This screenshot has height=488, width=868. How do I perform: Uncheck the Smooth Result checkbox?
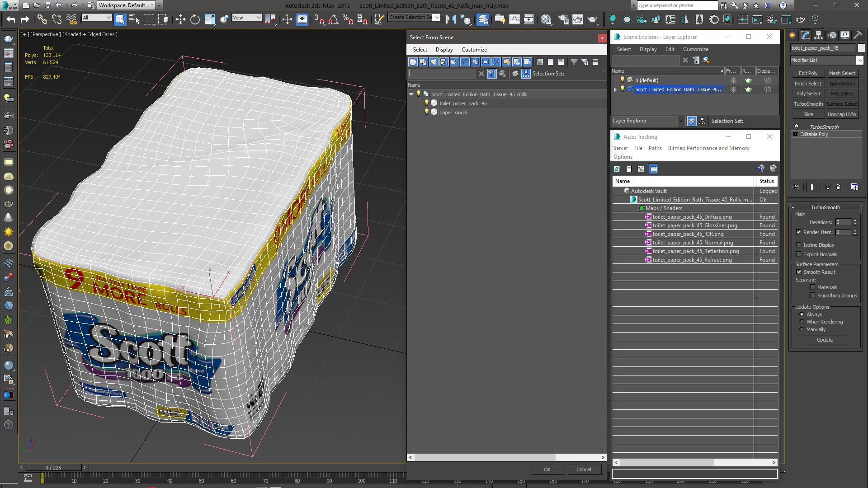coord(799,272)
